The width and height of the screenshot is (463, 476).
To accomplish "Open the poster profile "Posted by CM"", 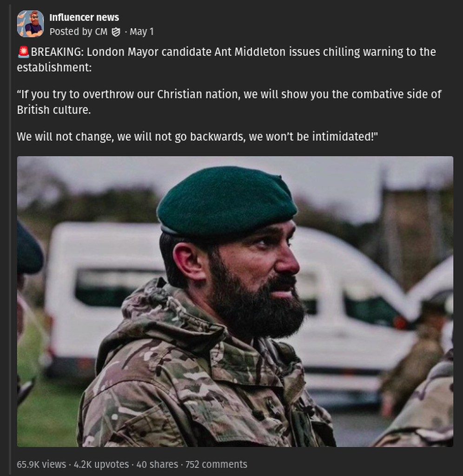I will click(78, 32).
